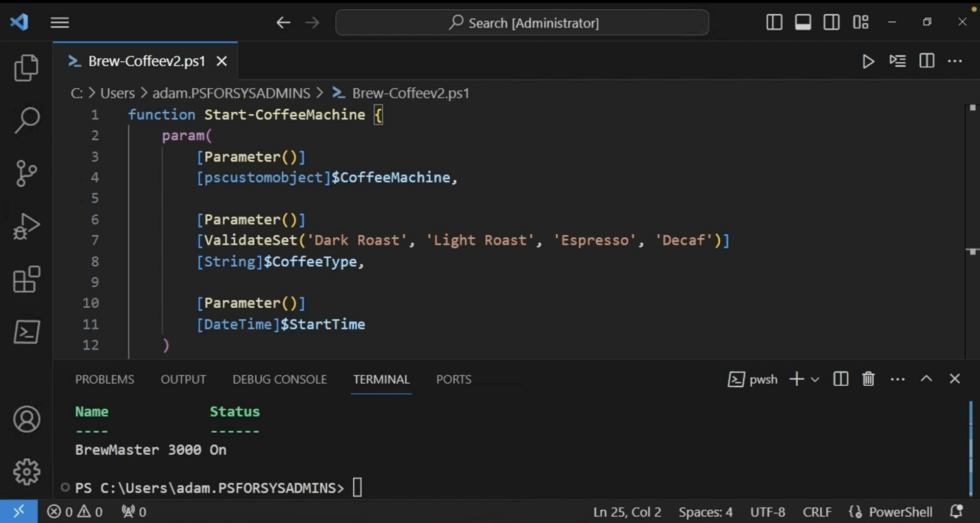The width and height of the screenshot is (980, 523).
Task: Close the terminal panel
Action: click(x=954, y=379)
